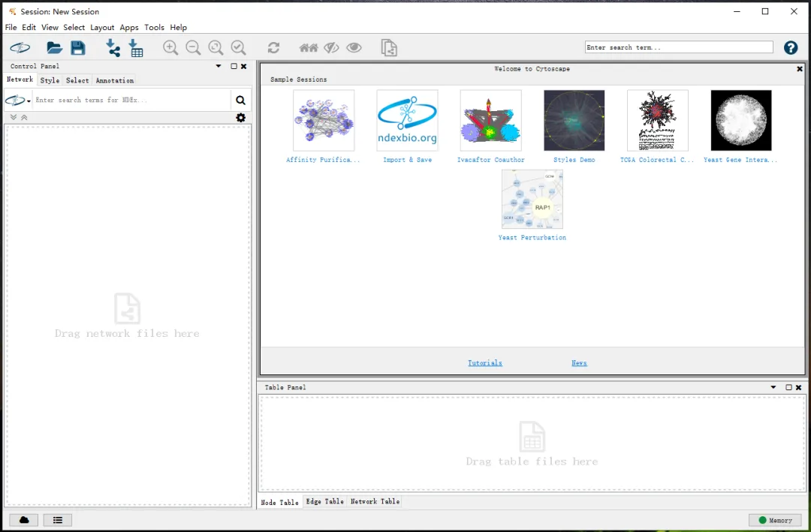This screenshot has height=532, width=811.
Task: Open the News link
Action: (579, 363)
